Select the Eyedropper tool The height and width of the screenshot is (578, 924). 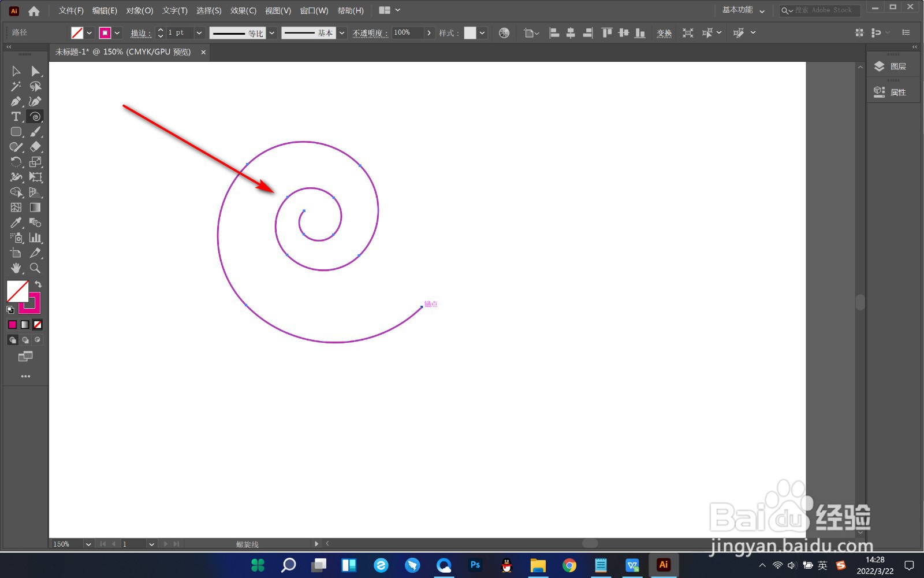(x=16, y=223)
